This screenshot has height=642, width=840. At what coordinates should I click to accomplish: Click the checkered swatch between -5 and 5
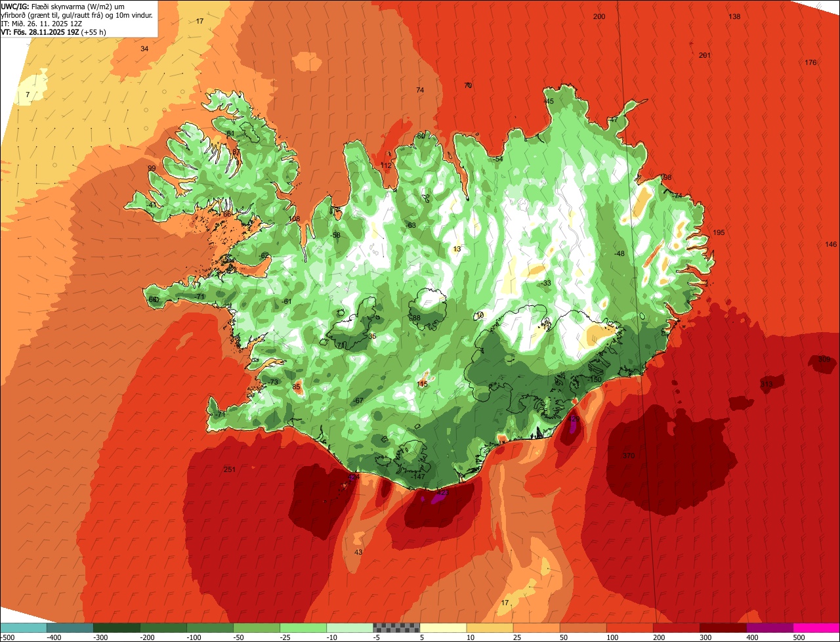click(x=396, y=628)
